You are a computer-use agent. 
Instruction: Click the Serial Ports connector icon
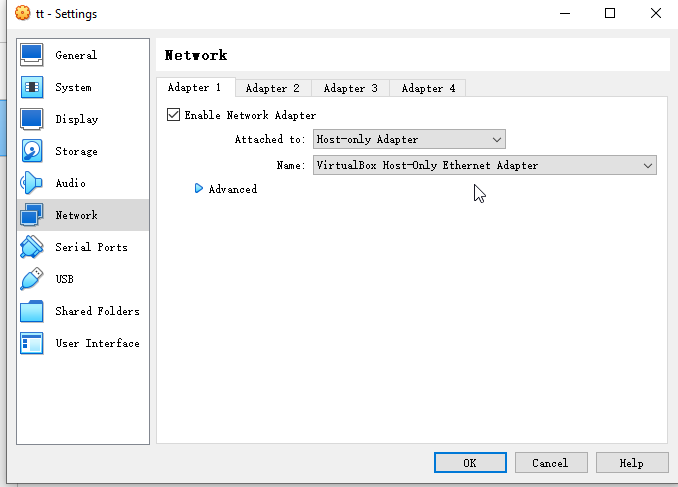pyautogui.click(x=32, y=247)
